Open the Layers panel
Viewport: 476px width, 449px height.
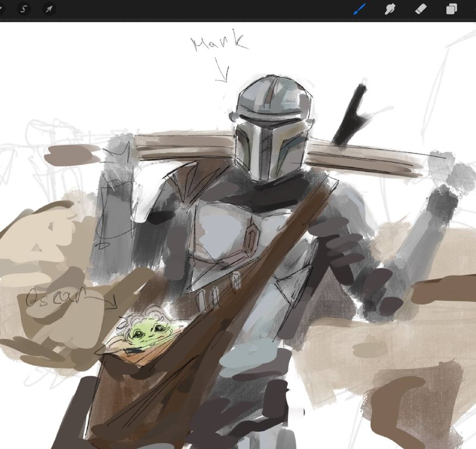point(452,9)
